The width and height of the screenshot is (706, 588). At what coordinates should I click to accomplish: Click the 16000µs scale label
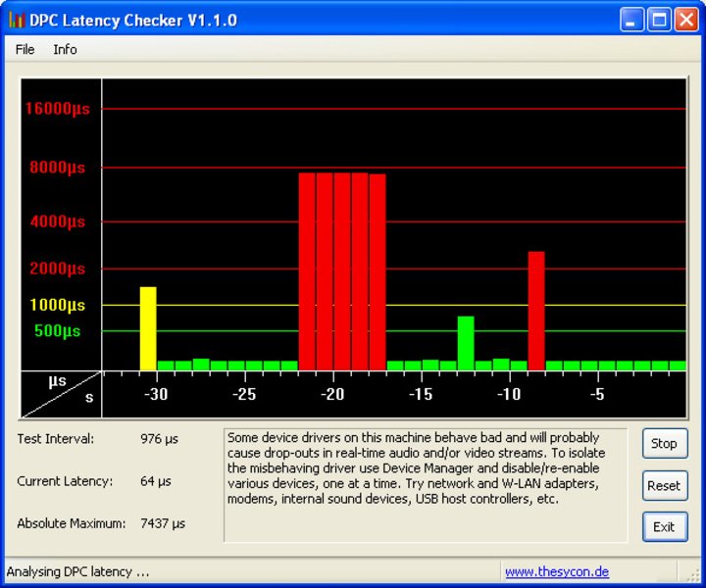pyautogui.click(x=57, y=109)
